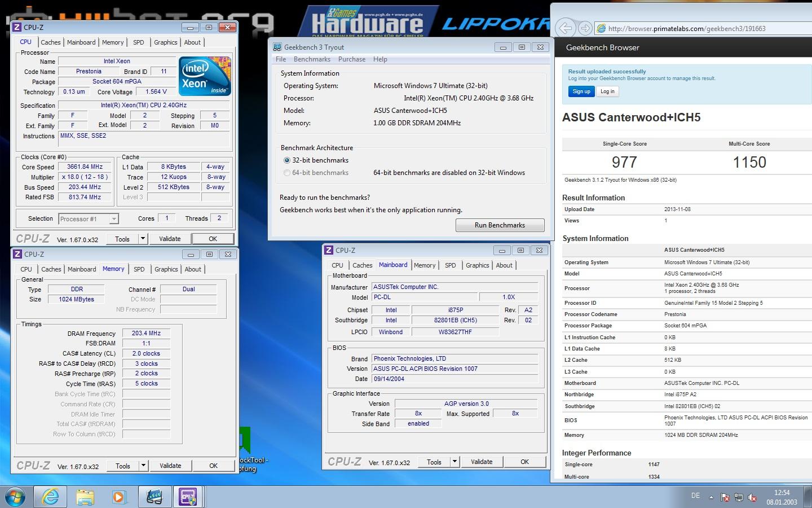The image size is (812, 508).
Task: Open Windows Explorer folder icon in taskbar
Action: (x=85, y=497)
